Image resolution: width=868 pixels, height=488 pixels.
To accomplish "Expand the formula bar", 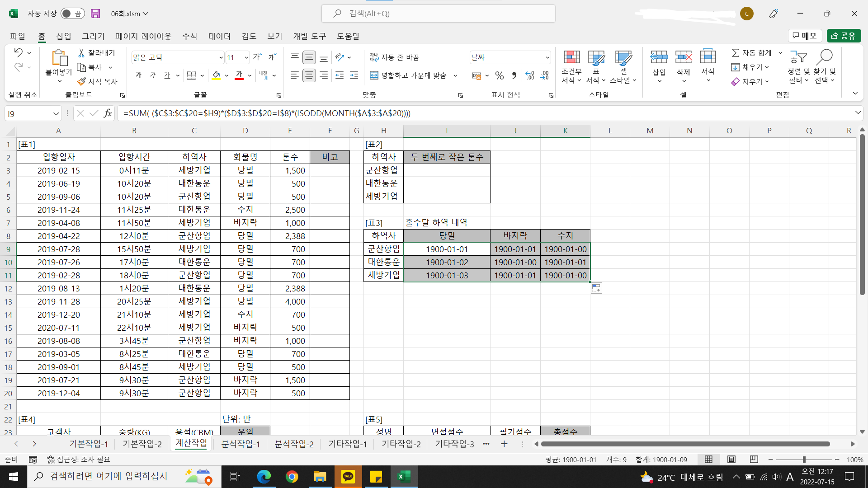I will pos(858,113).
